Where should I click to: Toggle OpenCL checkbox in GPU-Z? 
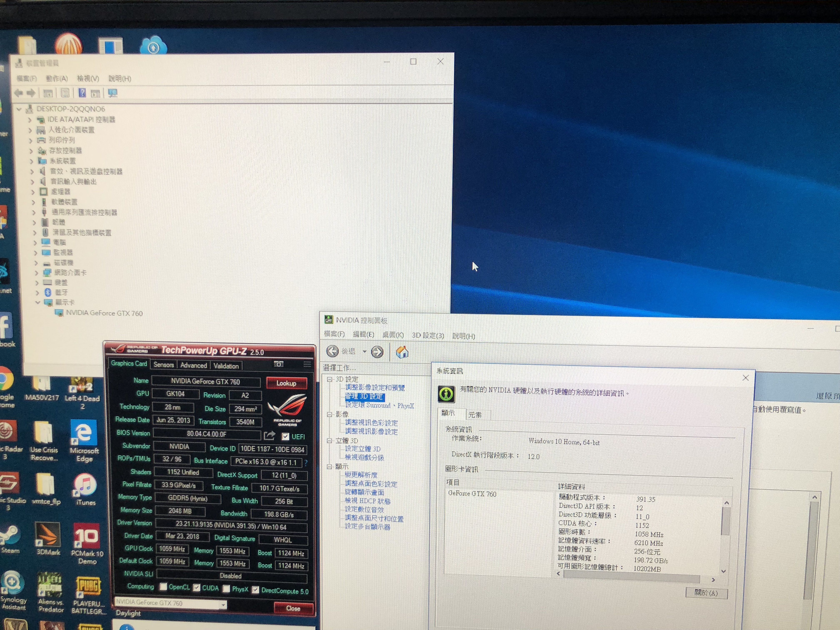[163, 587]
